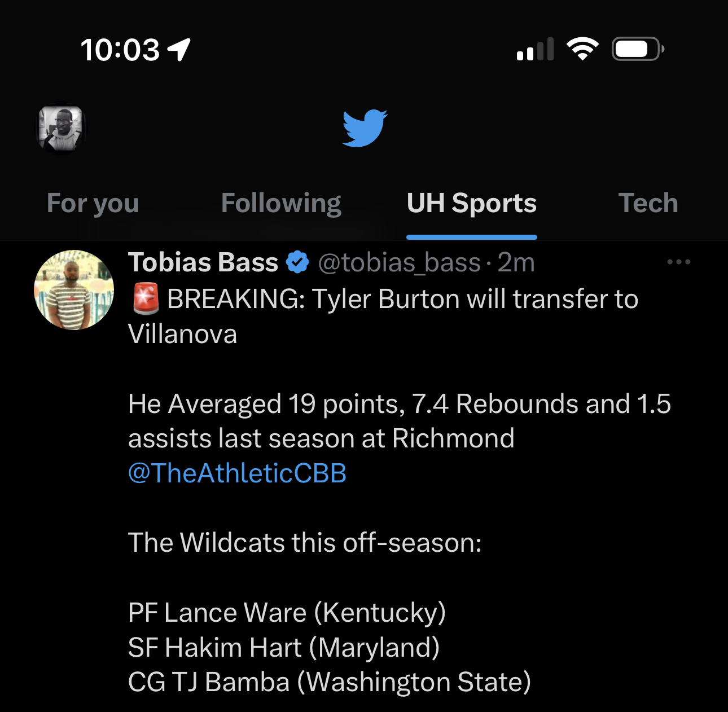This screenshot has height=712, width=728.
Task: Open Tobias Bass's profile picture
Action: point(74,290)
